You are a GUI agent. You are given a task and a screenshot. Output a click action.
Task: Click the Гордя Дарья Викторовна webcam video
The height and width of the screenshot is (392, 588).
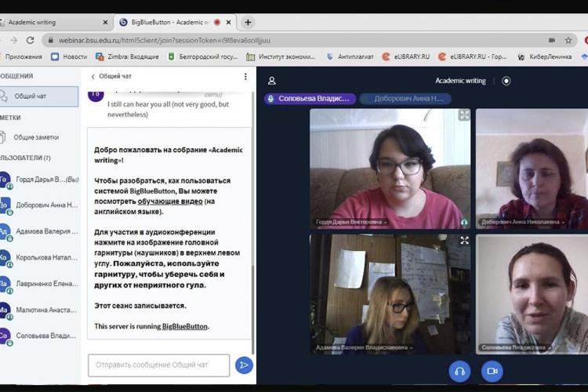pos(390,169)
